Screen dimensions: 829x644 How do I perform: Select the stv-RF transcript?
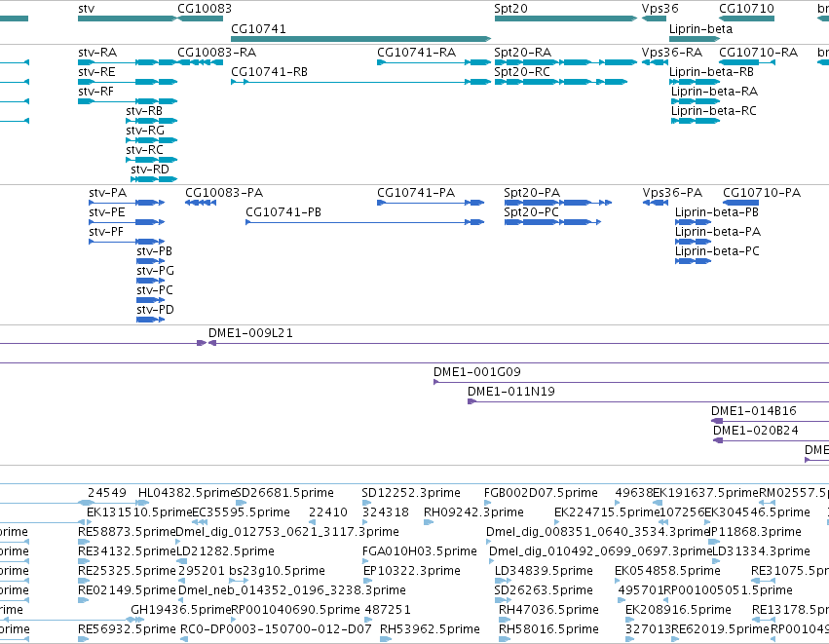point(128,101)
